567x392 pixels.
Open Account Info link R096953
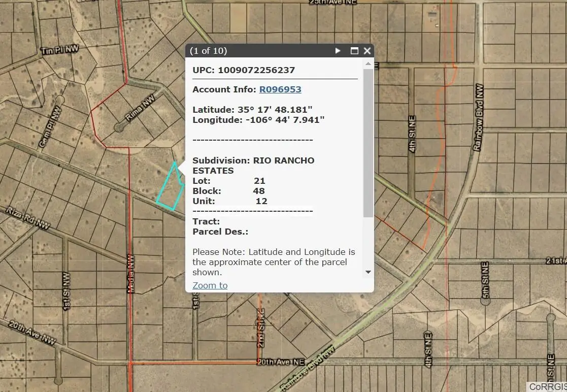pos(280,89)
